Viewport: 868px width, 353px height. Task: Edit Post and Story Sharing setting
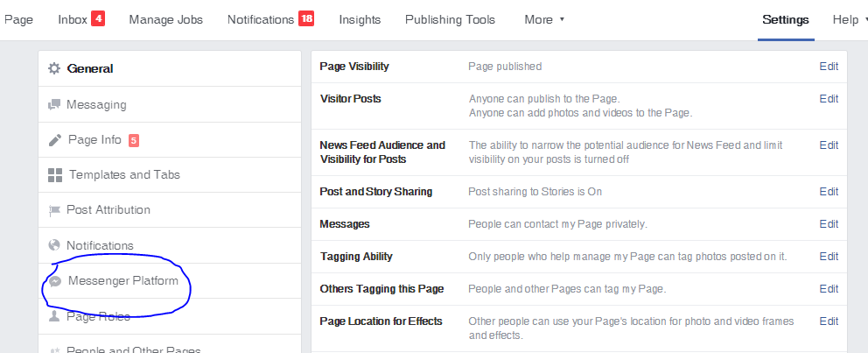(829, 192)
